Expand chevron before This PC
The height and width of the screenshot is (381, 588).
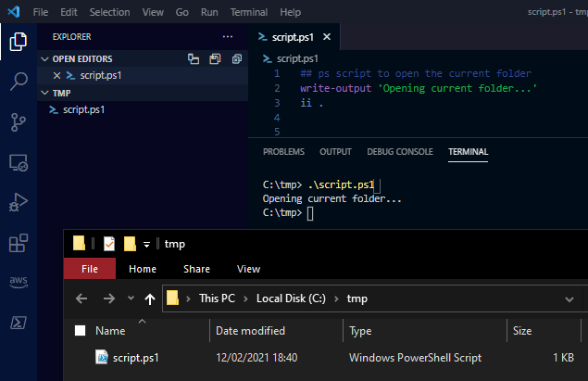pyautogui.click(x=188, y=298)
